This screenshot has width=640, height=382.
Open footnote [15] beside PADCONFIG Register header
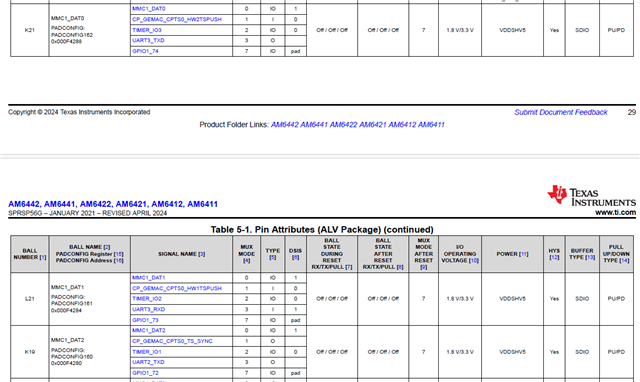tap(118, 254)
